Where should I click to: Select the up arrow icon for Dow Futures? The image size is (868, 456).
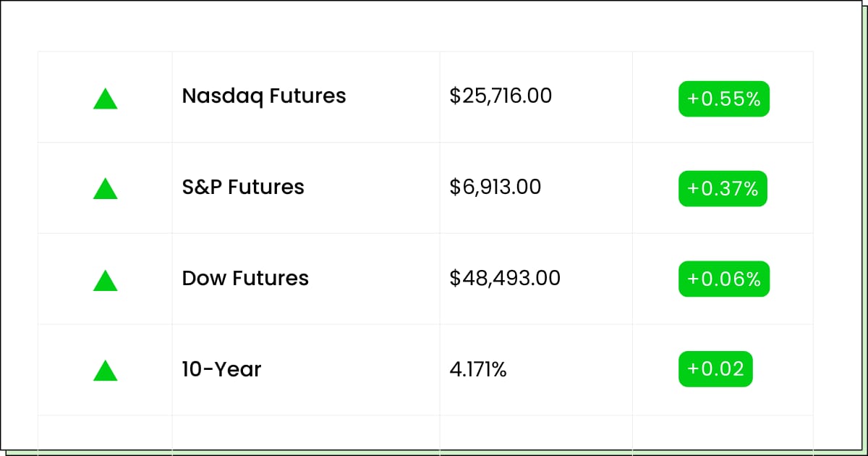(x=105, y=280)
